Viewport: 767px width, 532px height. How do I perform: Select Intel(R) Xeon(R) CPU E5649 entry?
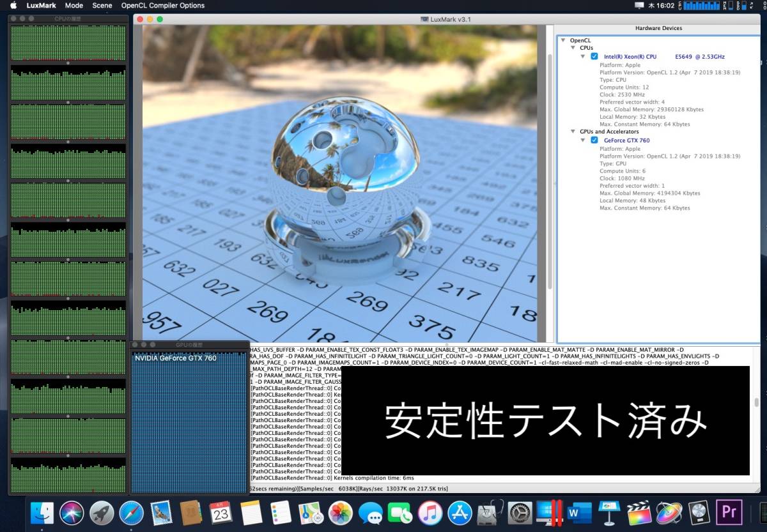[x=664, y=57]
